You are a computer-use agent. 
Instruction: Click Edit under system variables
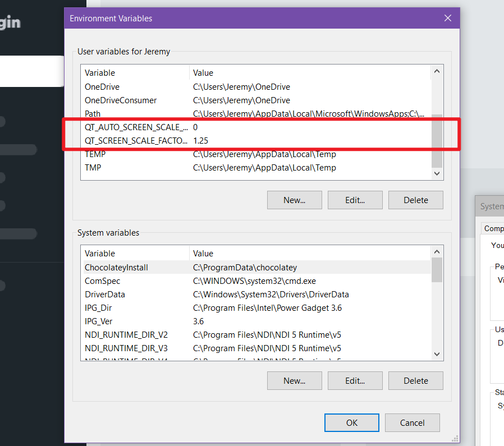tap(355, 381)
